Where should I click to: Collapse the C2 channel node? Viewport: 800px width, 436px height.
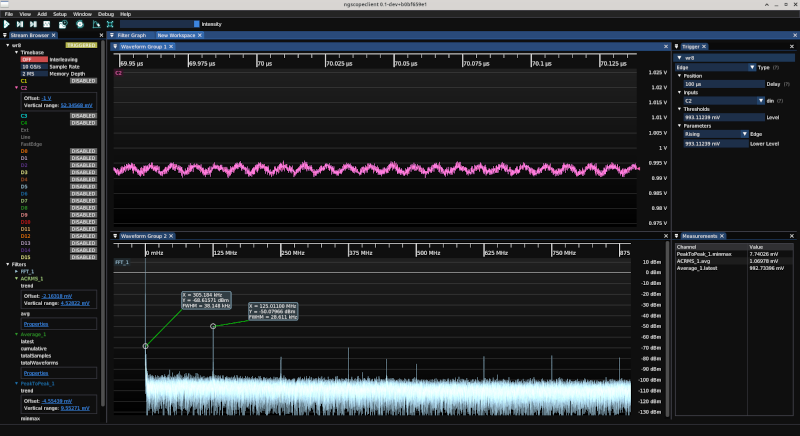(x=16, y=88)
